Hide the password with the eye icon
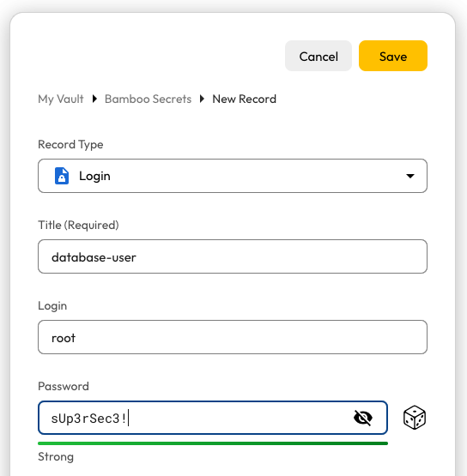The height and width of the screenshot is (476, 467). click(x=363, y=418)
